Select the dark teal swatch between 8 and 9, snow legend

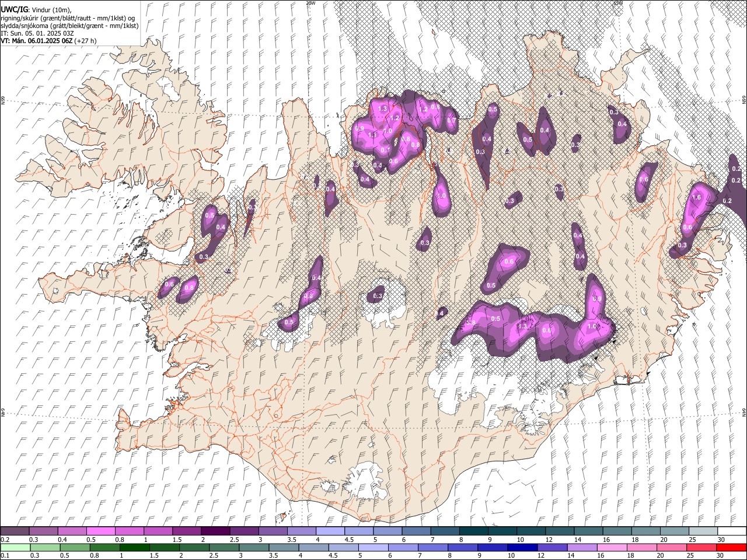[x=474, y=531]
